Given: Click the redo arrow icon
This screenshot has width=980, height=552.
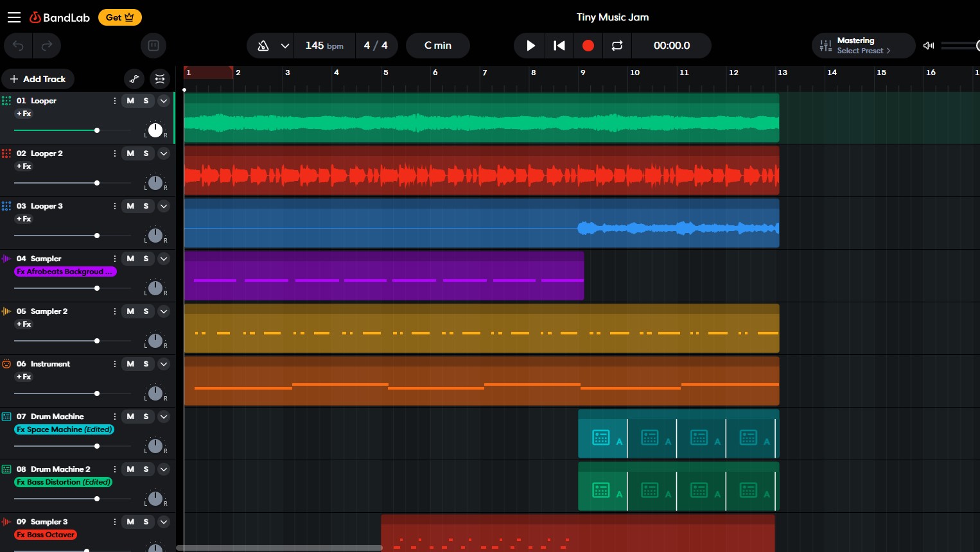Looking at the screenshot, I should (47, 46).
